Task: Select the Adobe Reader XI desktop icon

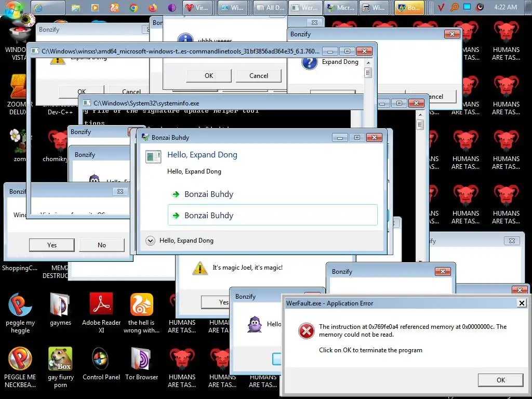Action: (x=101, y=313)
